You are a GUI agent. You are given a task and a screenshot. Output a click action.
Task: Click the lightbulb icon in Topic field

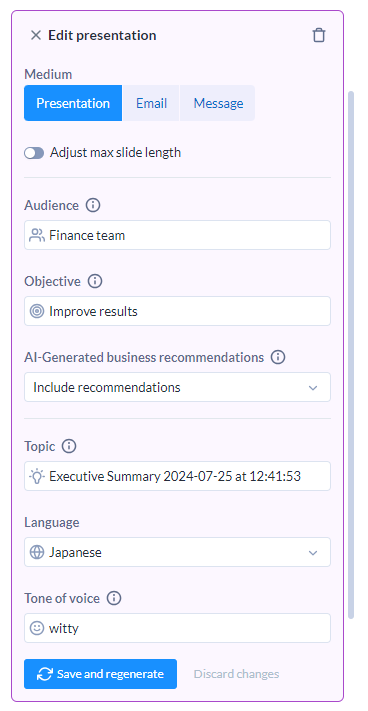(37, 476)
